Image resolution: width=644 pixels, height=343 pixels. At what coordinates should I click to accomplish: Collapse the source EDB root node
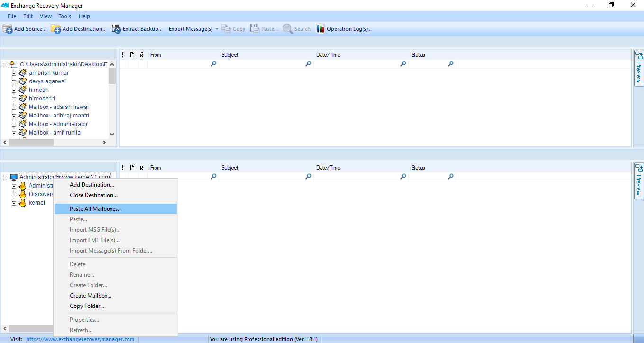pyautogui.click(x=5, y=64)
